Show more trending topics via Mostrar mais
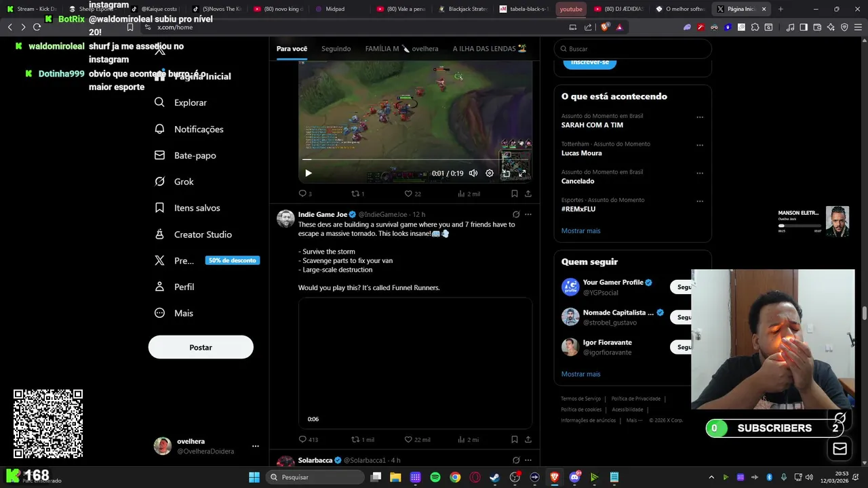 click(x=580, y=230)
